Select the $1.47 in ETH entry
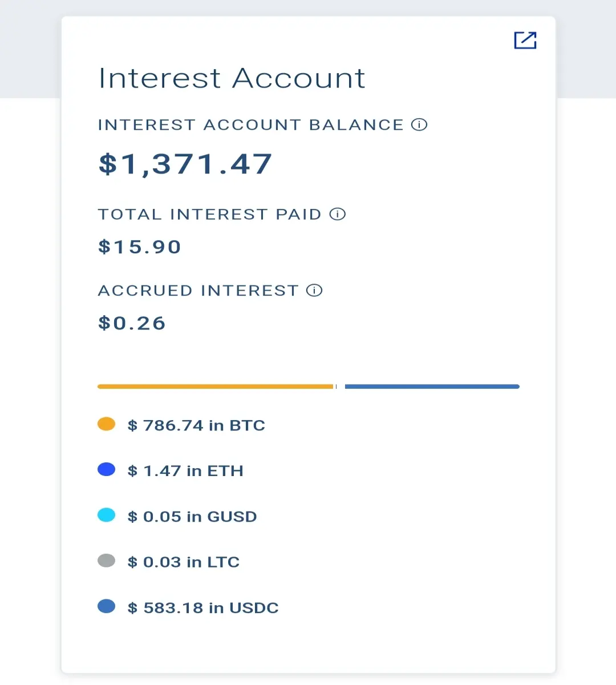The height and width of the screenshot is (685, 616). tap(185, 471)
